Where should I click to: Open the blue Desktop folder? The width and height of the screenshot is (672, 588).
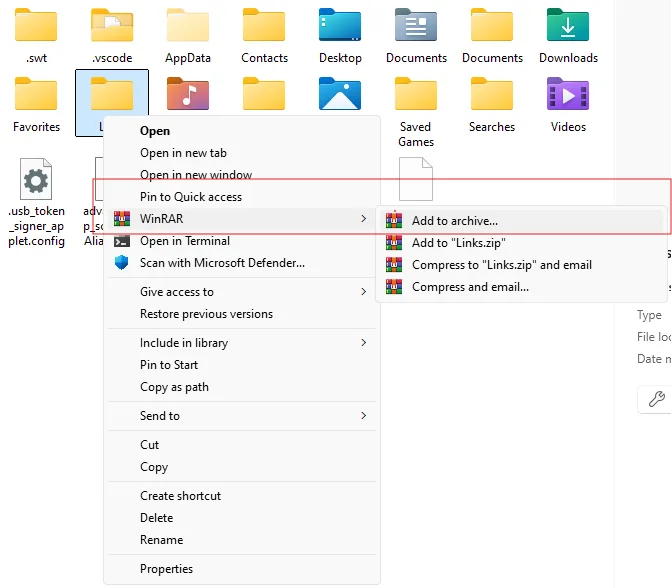[340, 34]
